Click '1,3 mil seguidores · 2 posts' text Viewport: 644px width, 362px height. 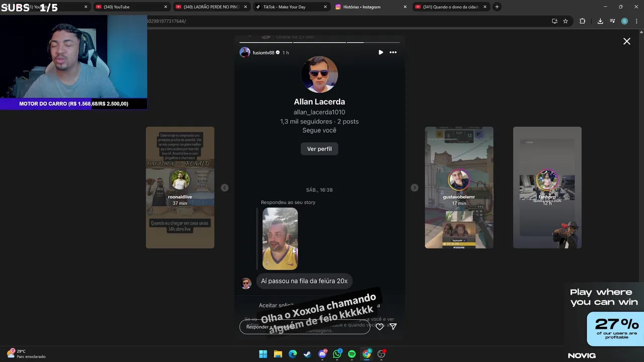click(x=319, y=121)
